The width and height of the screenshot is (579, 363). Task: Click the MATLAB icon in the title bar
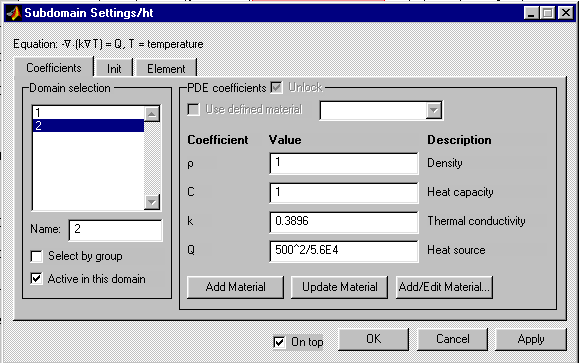click(x=14, y=13)
